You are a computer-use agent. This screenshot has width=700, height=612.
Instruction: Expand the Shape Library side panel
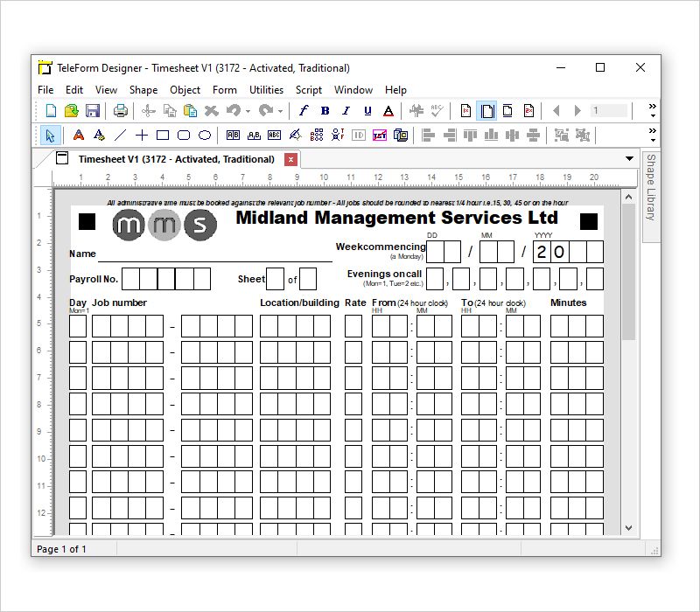651,195
